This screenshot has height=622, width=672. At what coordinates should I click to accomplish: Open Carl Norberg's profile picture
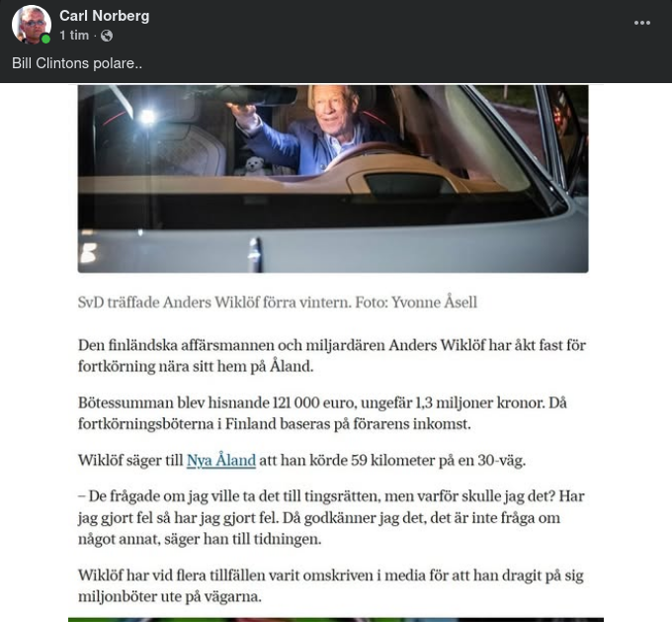coord(32,24)
